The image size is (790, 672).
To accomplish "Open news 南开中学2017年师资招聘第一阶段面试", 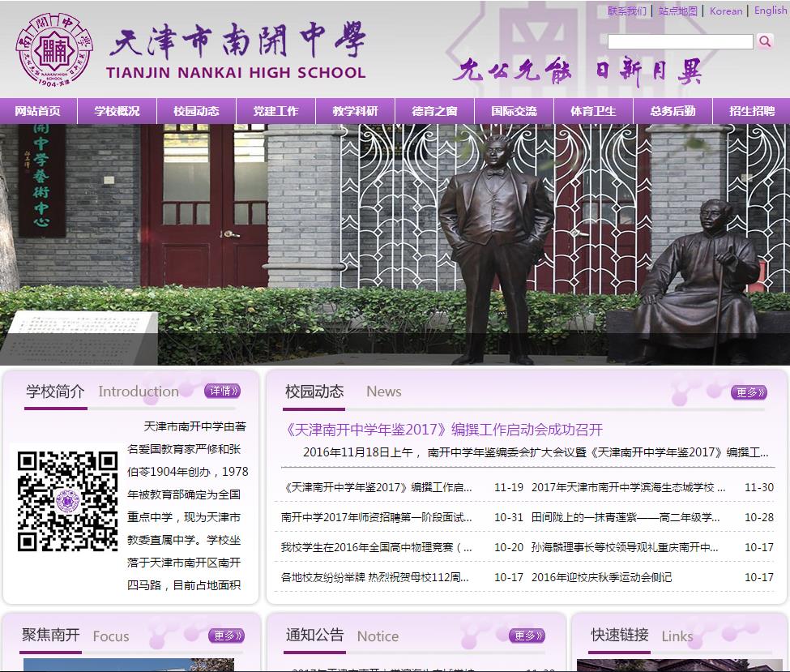I will [376, 517].
